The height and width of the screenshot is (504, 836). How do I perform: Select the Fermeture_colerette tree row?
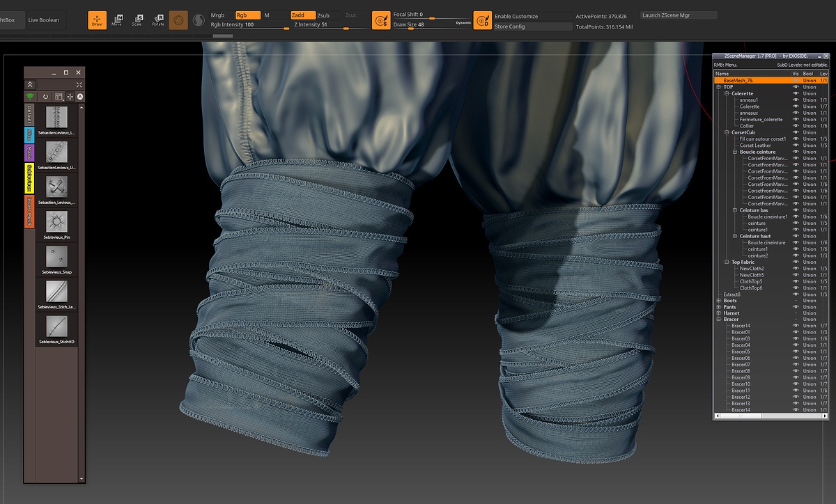tap(761, 119)
